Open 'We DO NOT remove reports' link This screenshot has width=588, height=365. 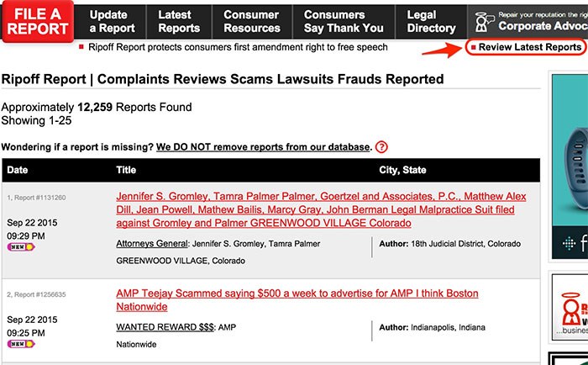tap(263, 147)
